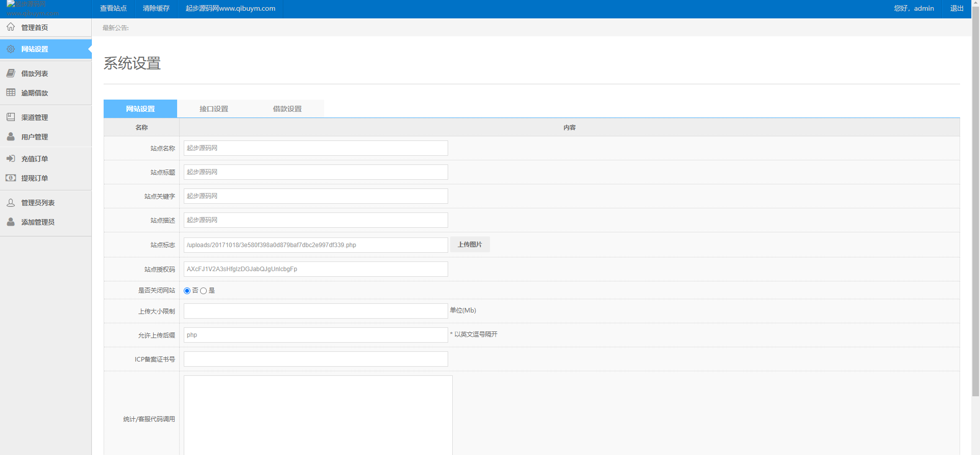Select 否 for 是否关闭网站
Viewport: 980px width, 455px height.
pos(187,291)
